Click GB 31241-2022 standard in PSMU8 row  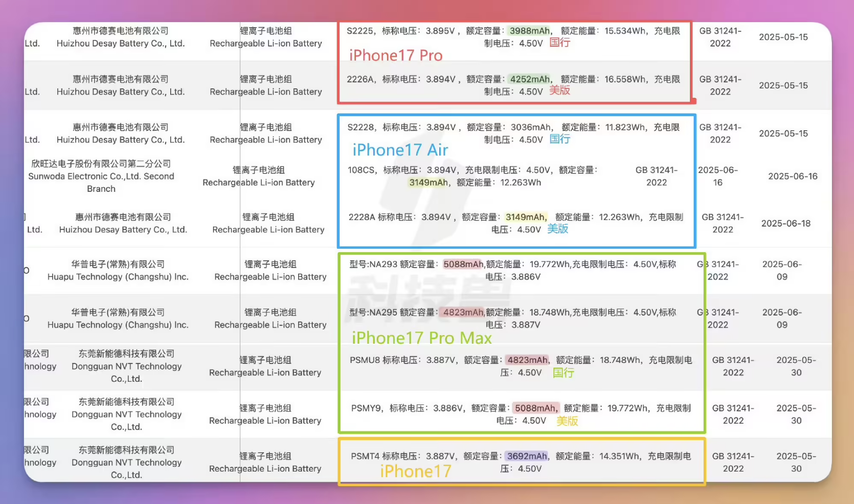(733, 366)
